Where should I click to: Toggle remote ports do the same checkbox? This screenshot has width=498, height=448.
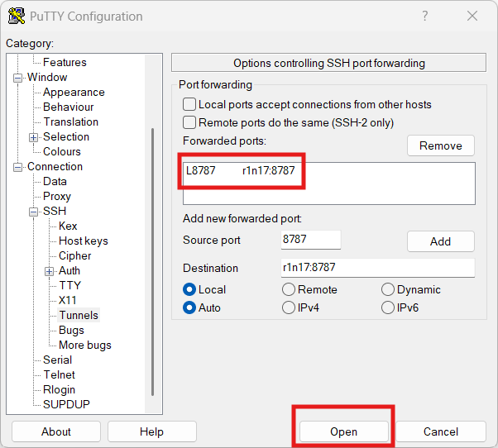coord(189,123)
